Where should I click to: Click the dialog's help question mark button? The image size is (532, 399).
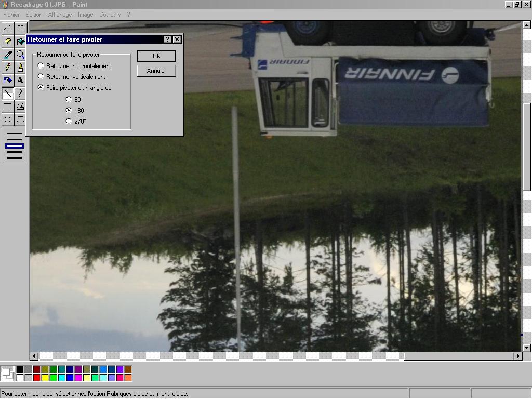pos(167,39)
